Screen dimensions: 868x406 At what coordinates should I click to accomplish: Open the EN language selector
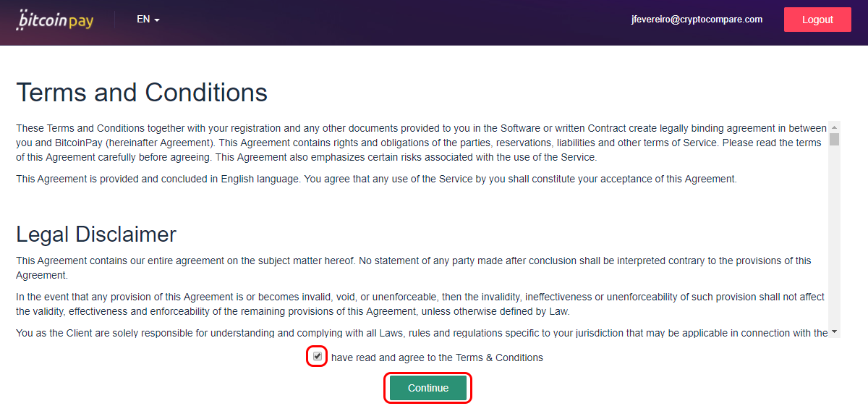(148, 20)
